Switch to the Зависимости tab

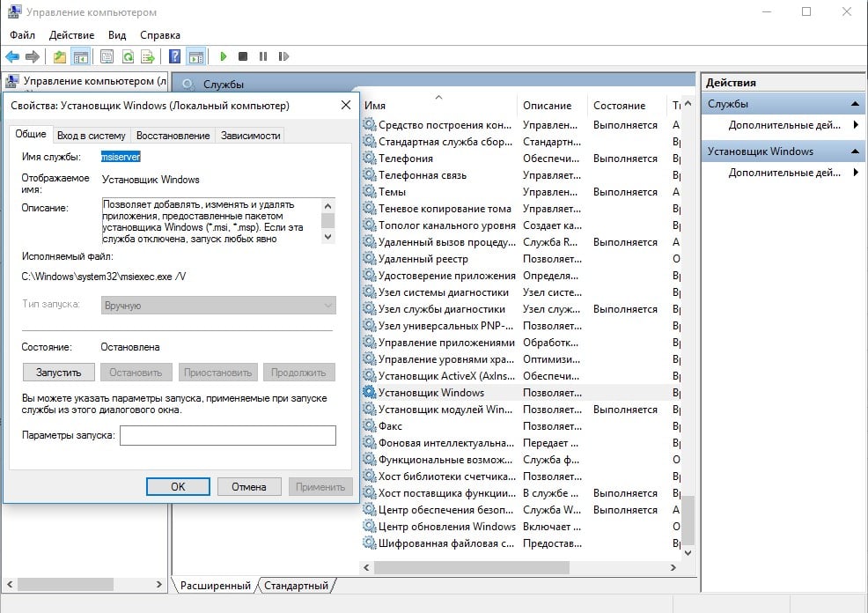tap(250, 136)
